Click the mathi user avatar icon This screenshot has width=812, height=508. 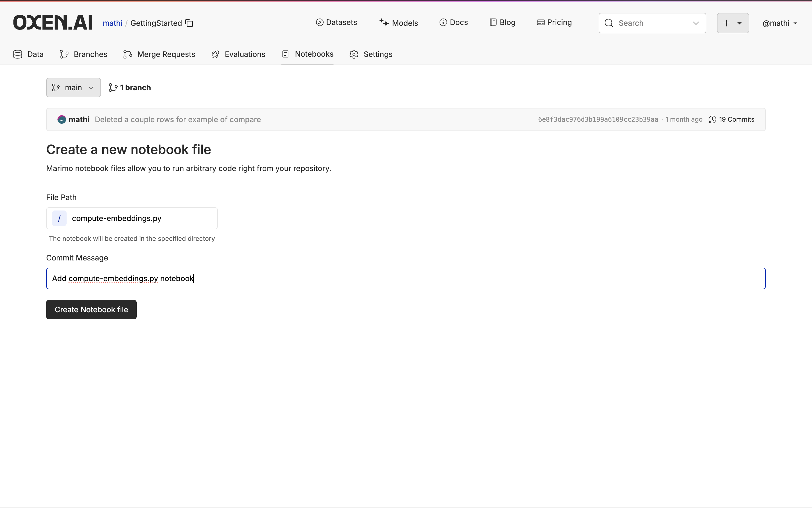pos(61,119)
